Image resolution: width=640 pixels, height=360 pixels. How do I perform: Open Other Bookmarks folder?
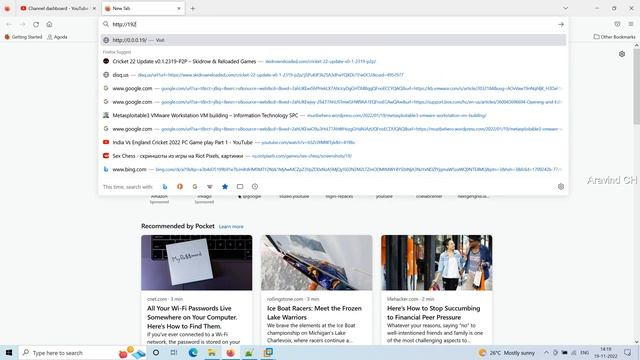tap(614, 37)
